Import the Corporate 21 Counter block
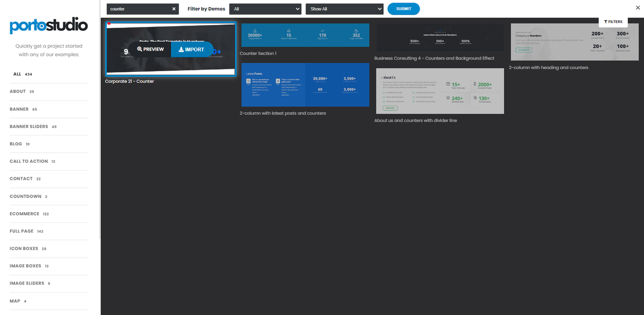 192,49
